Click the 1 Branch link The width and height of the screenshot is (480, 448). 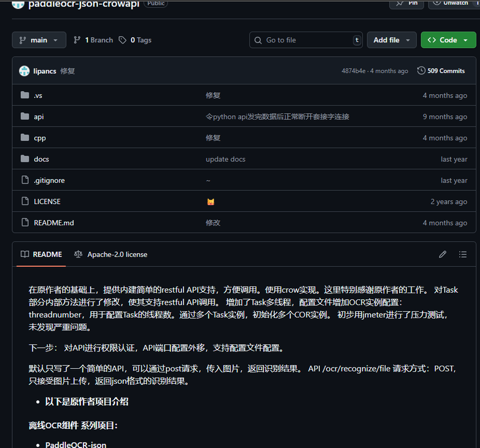click(94, 40)
